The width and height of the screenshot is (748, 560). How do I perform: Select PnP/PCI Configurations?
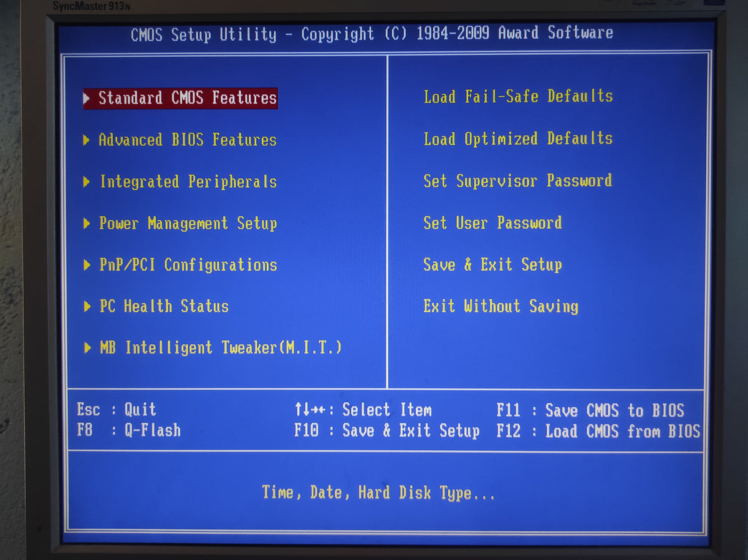188,265
